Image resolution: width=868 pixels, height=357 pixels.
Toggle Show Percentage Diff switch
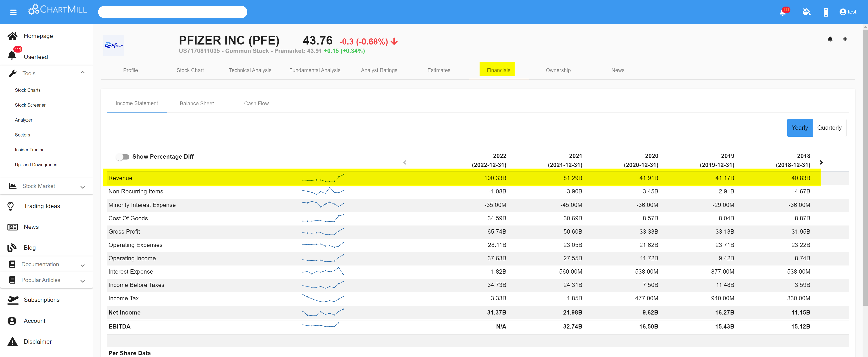click(x=123, y=157)
